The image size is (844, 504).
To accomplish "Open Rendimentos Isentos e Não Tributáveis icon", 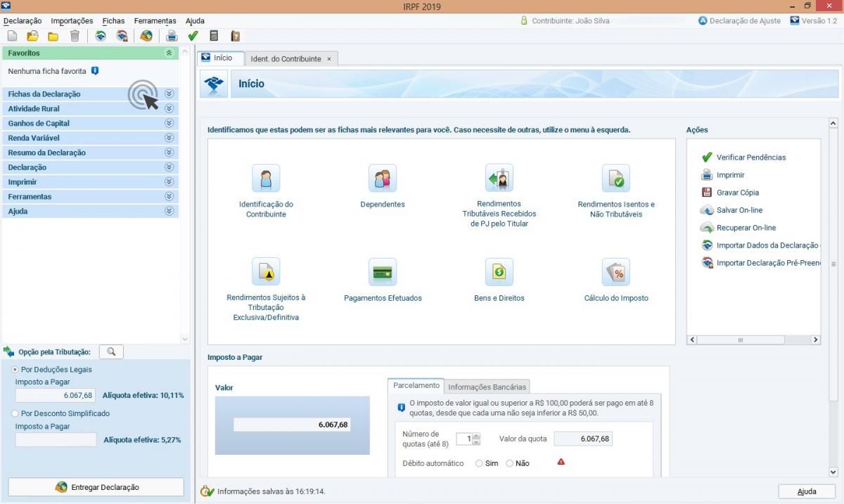I will [616, 178].
